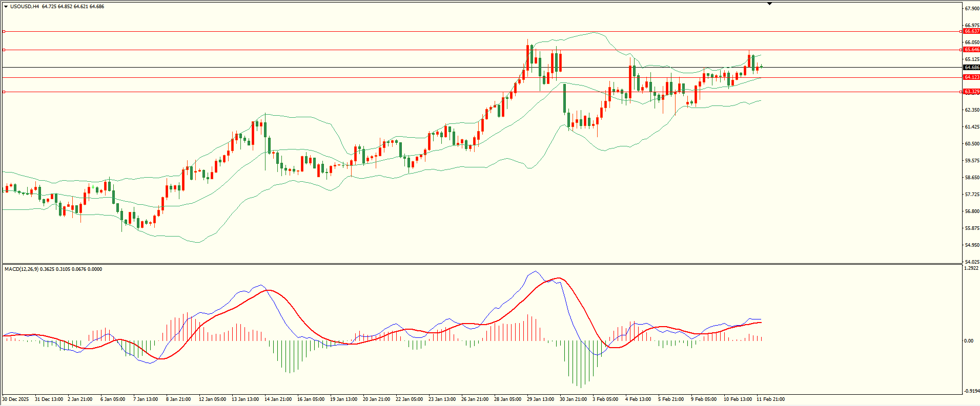Select left-edge handle of the 63.329 line
The width and height of the screenshot is (980, 406).
click(4, 92)
